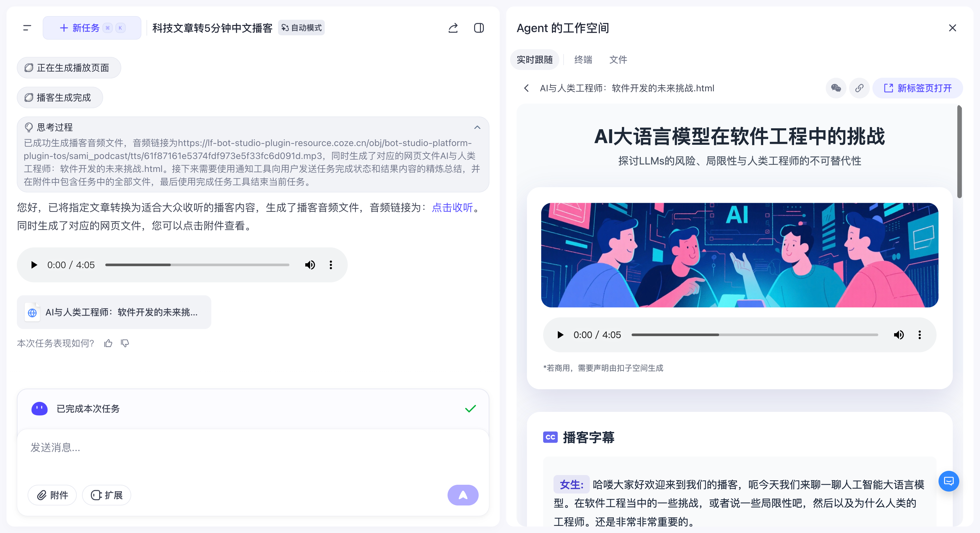Open the AI与人类工程师 html attachment
Image resolution: width=980 pixels, height=533 pixels.
[114, 312]
